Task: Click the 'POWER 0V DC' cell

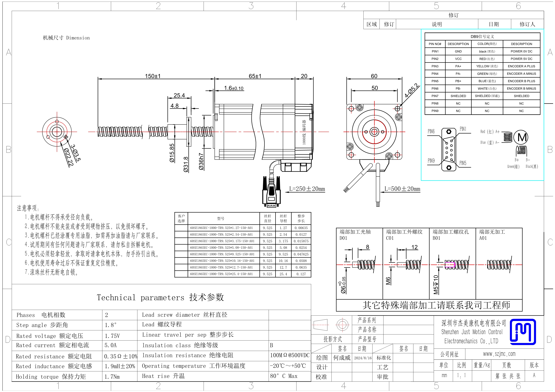Action: (521, 51)
